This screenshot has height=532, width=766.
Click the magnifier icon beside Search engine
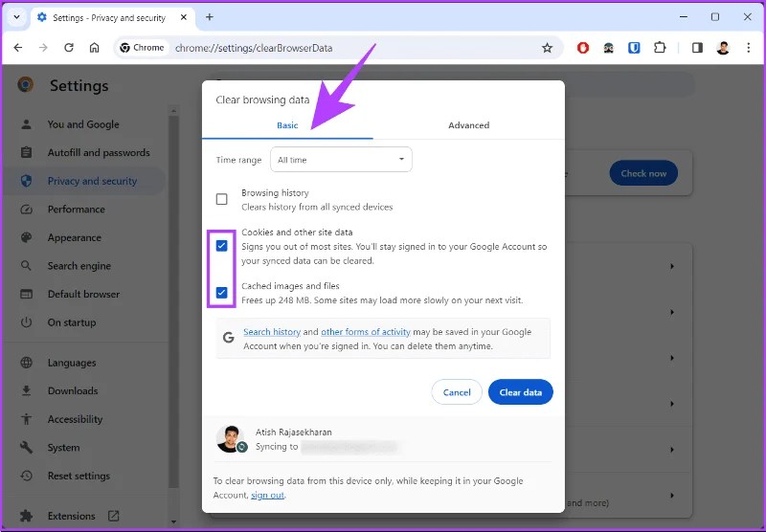27,266
